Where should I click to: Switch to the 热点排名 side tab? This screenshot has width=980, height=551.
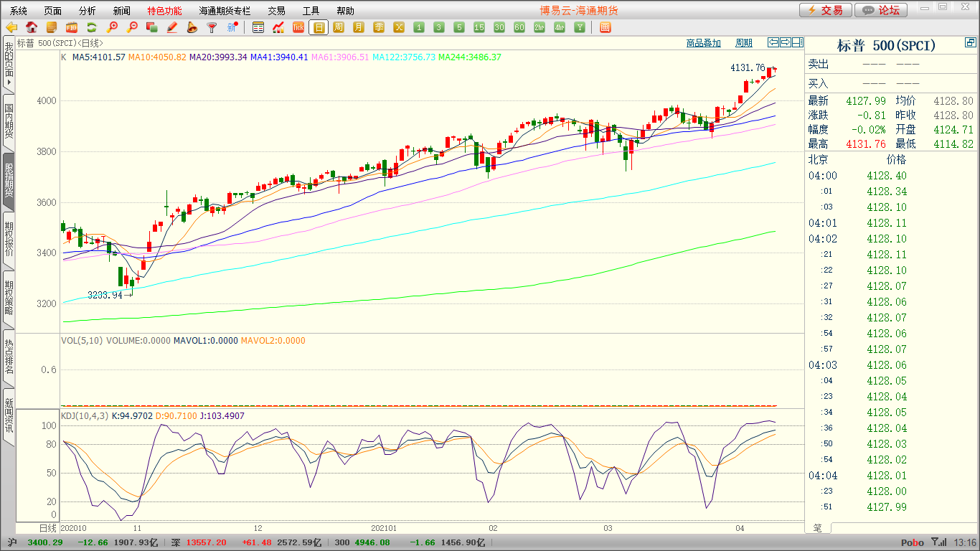(9, 357)
